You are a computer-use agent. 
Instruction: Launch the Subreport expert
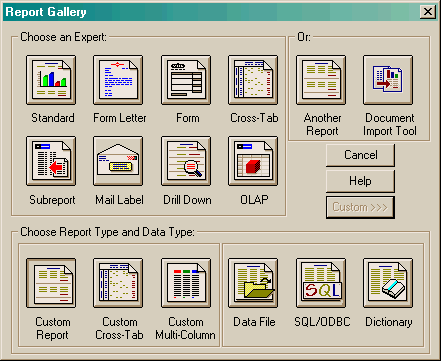pyautogui.click(x=51, y=161)
